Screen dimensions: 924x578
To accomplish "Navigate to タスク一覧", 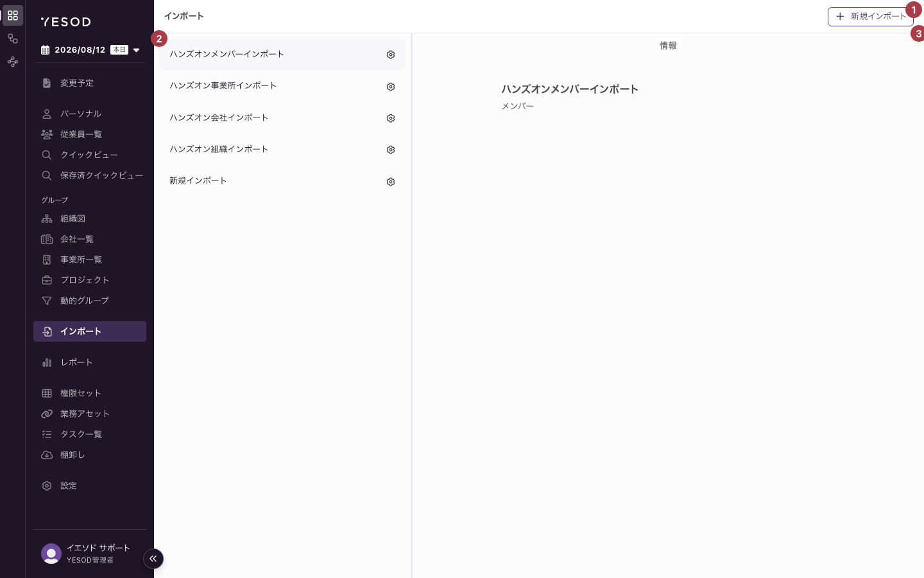I will (90, 434).
